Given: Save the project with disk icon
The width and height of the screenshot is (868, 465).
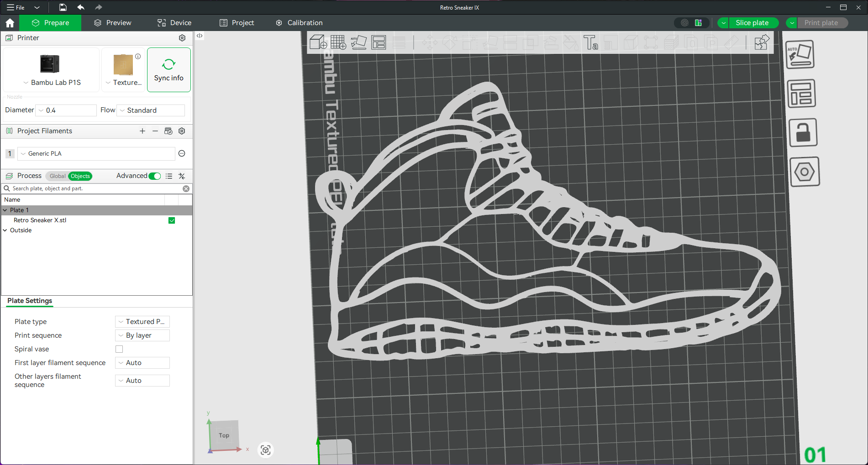Looking at the screenshot, I should tap(63, 7).
